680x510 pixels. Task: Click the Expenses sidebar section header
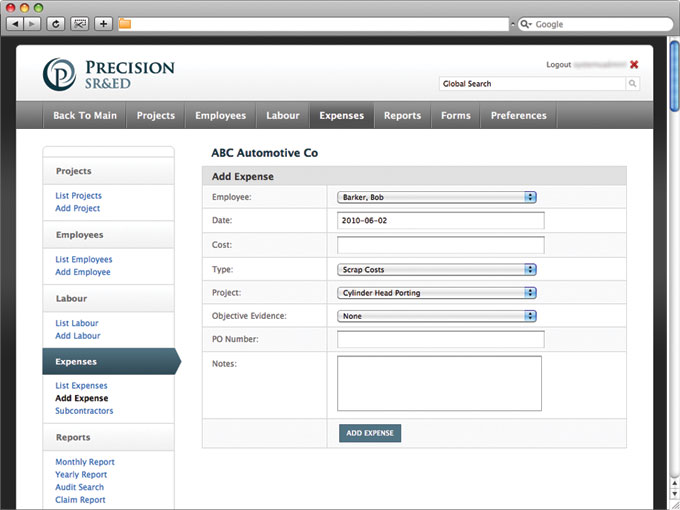click(112, 361)
